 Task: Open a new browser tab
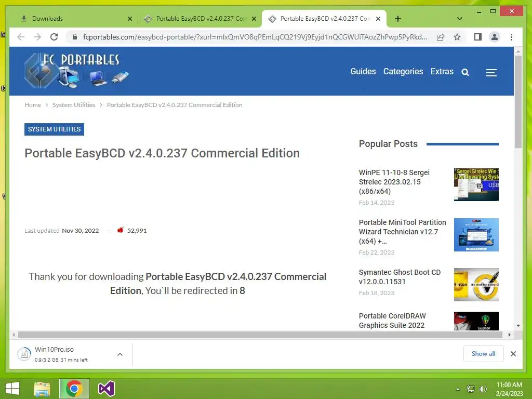pyautogui.click(x=397, y=19)
